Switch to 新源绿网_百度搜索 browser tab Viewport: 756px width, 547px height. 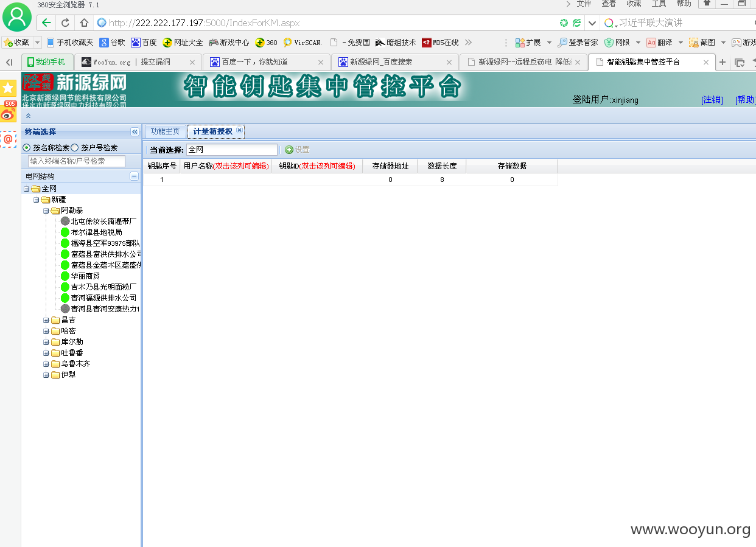[395, 62]
